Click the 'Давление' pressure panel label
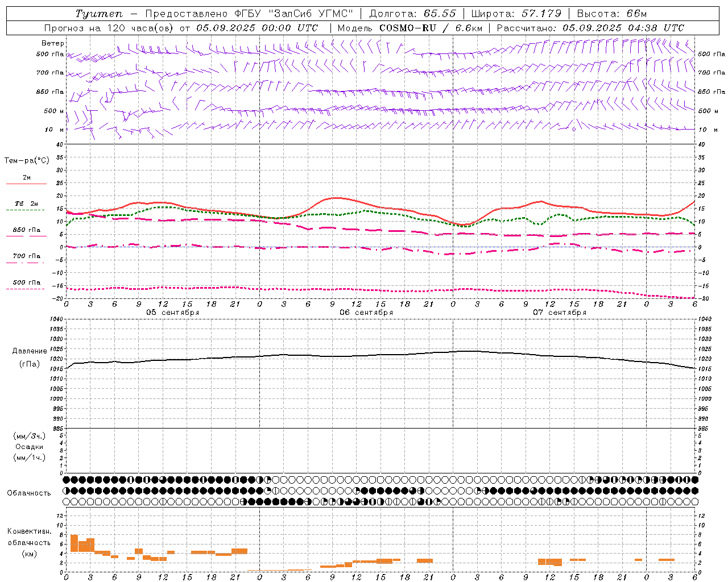Image resolution: width=728 pixels, height=582 pixels. point(30,351)
